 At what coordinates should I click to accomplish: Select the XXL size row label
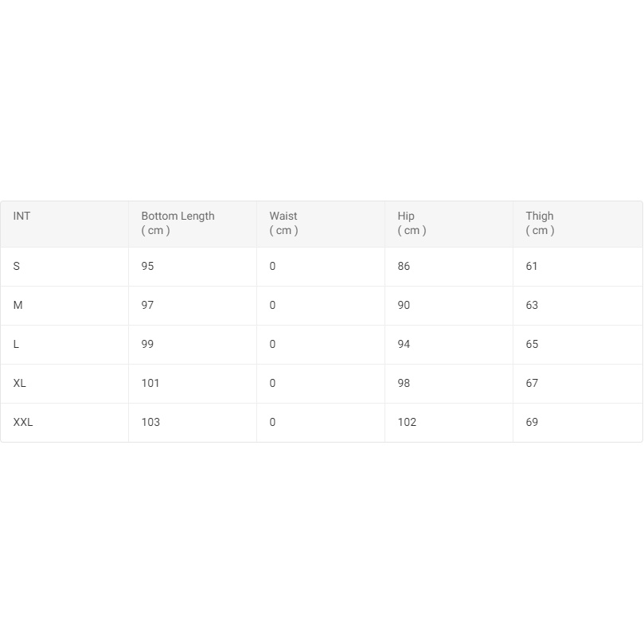[23, 423]
